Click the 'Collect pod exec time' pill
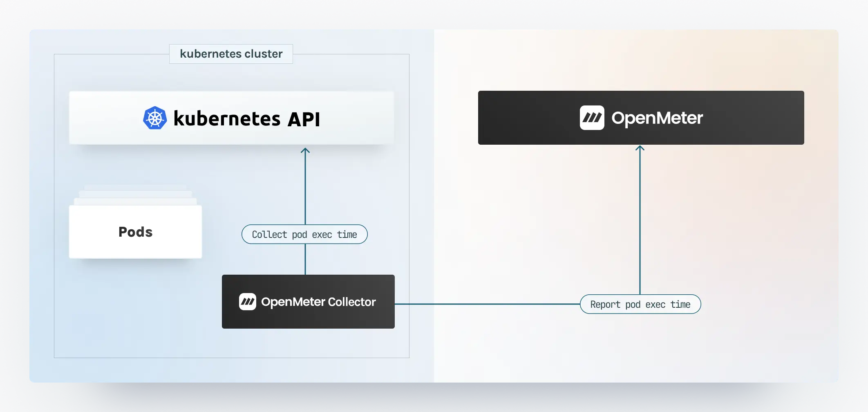868x412 pixels. pyautogui.click(x=304, y=234)
